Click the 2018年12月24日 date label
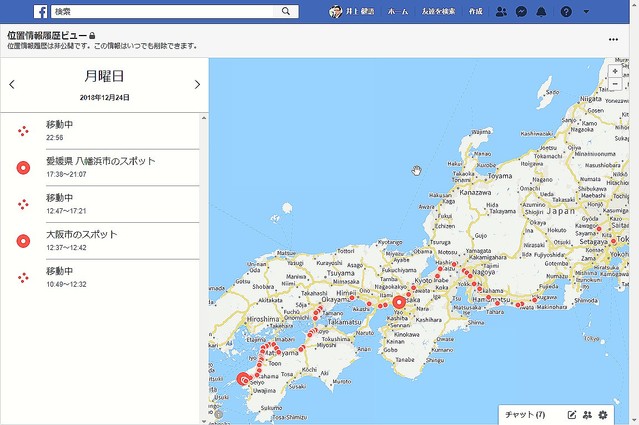639x425 pixels. (x=104, y=97)
